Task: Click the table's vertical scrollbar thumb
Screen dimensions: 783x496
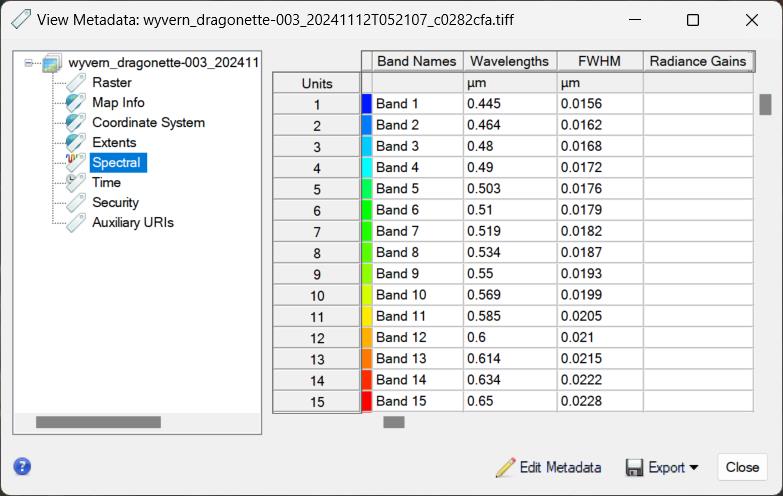Action: pos(765,105)
